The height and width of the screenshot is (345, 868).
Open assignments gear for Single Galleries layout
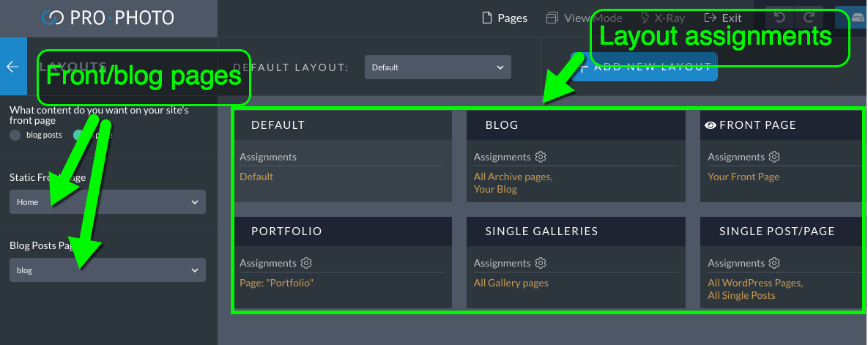[x=541, y=263]
